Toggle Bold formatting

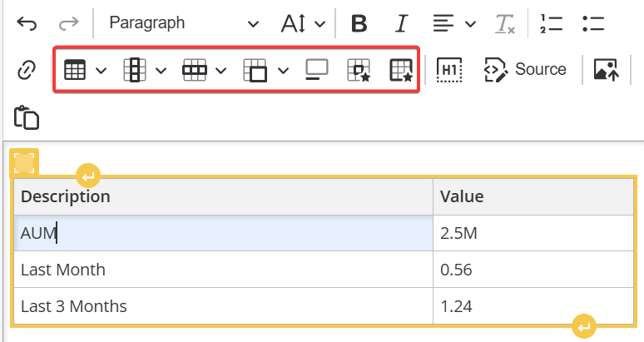coord(359,23)
